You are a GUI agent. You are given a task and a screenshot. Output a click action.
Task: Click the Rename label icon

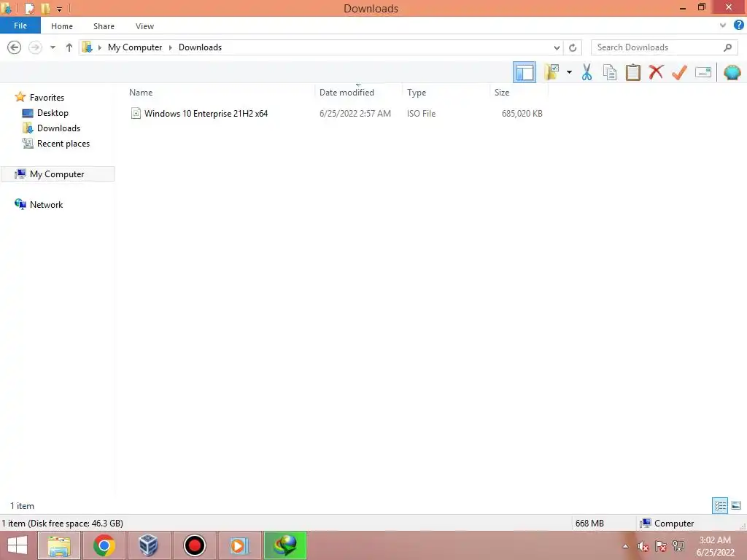click(703, 72)
